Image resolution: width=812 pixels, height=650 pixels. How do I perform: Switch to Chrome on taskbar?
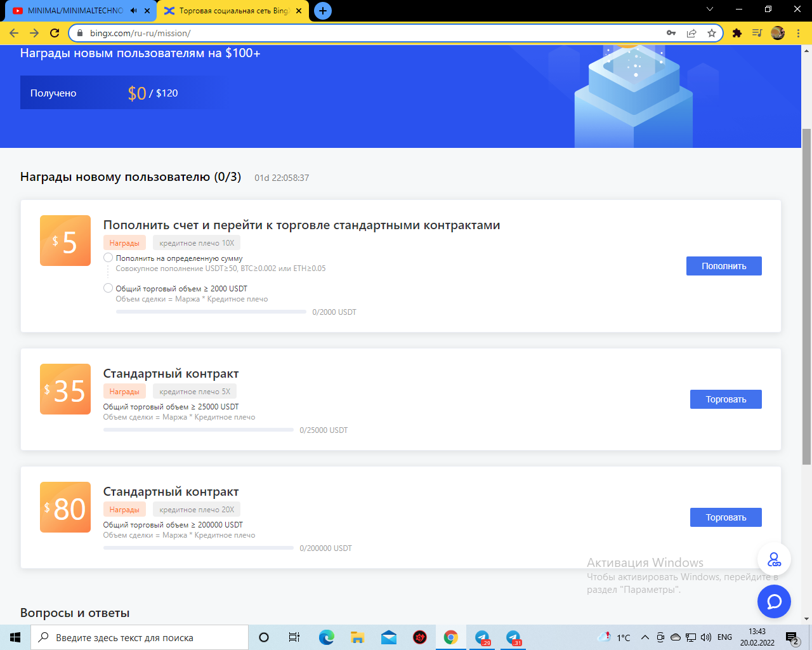tap(450, 637)
